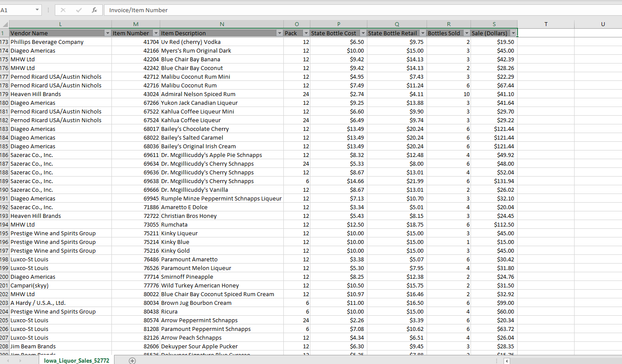Select column T header

[x=546, y=24]
